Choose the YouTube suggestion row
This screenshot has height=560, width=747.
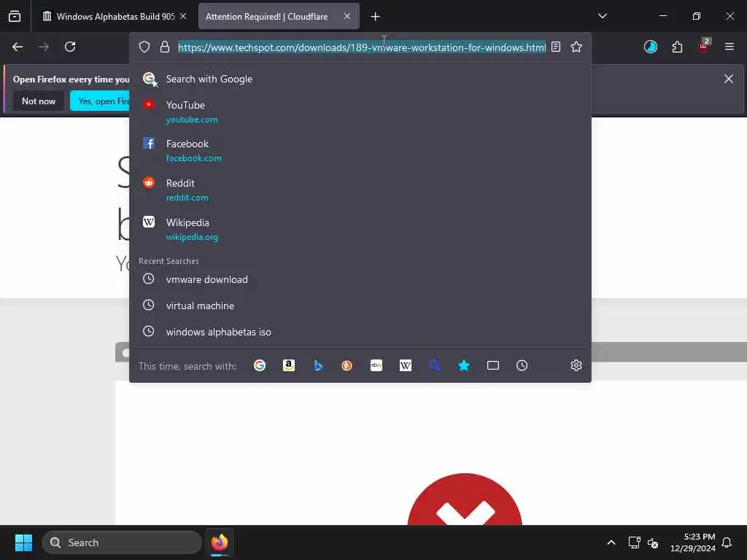360,112
